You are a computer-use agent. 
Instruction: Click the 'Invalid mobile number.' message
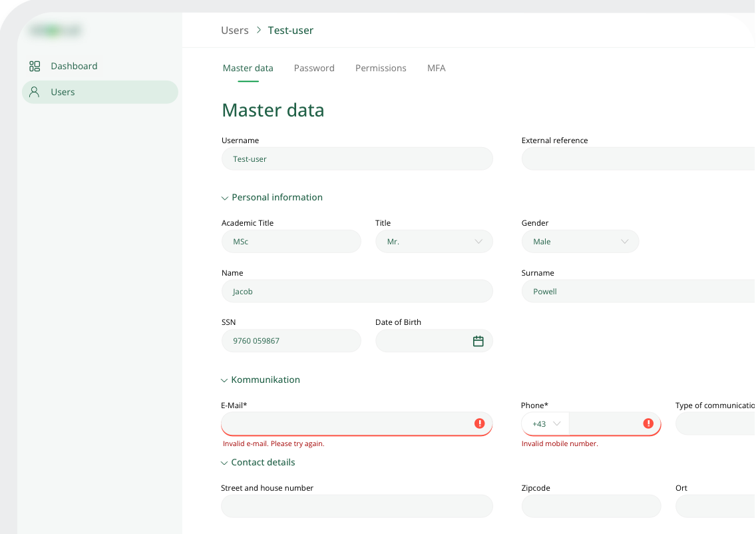click(560, 443)
